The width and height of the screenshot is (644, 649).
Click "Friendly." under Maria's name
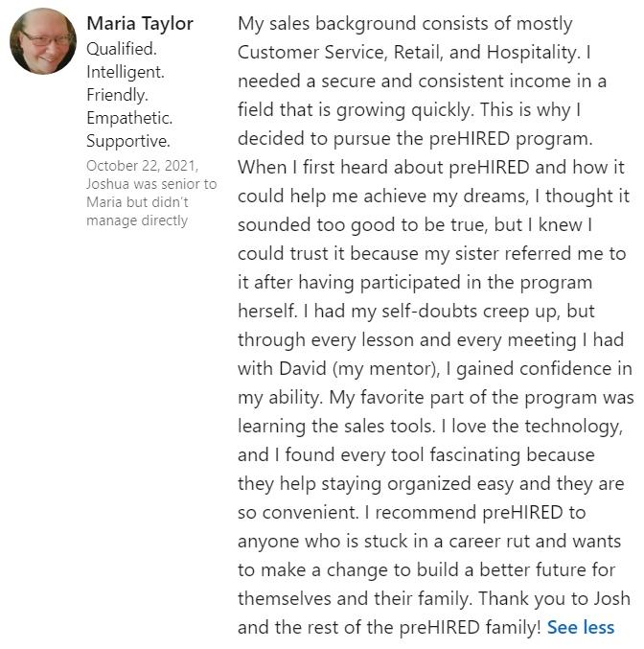tap(119, 95)
